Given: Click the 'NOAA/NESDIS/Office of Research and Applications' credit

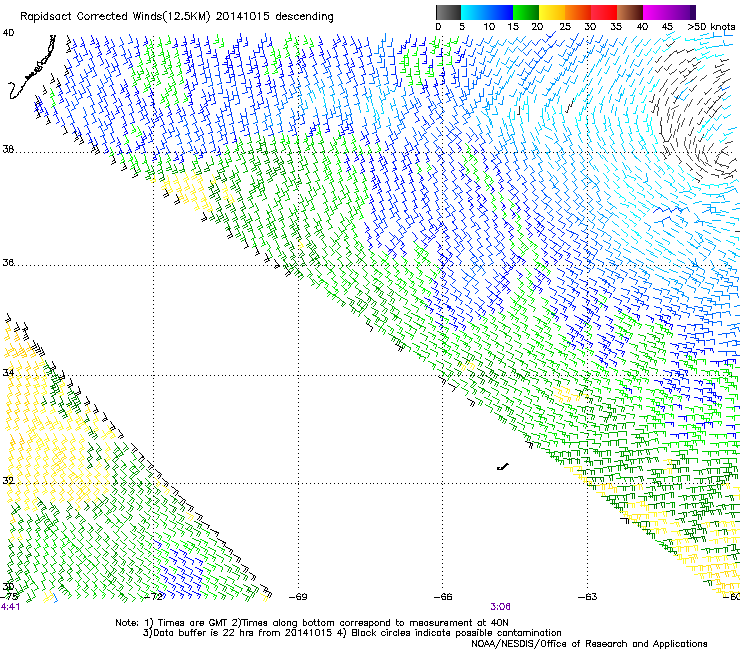Looking at the screenshot, I should (x=589, y=644).
